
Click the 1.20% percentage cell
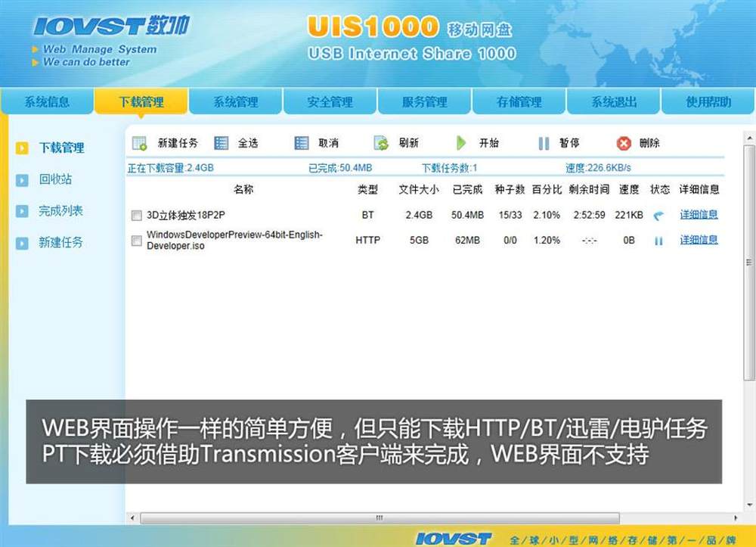547,241
